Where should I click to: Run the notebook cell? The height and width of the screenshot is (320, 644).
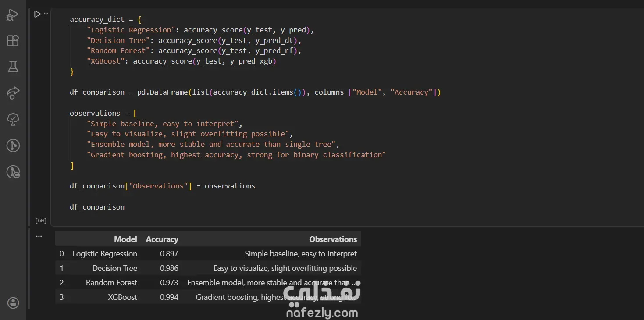coord(37,14)
